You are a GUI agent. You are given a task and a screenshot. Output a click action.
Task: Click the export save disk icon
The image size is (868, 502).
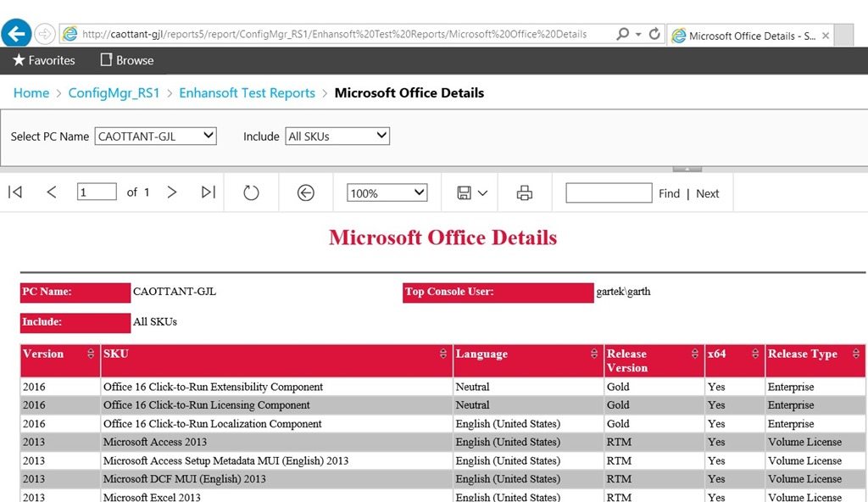(x=464, y=192)
